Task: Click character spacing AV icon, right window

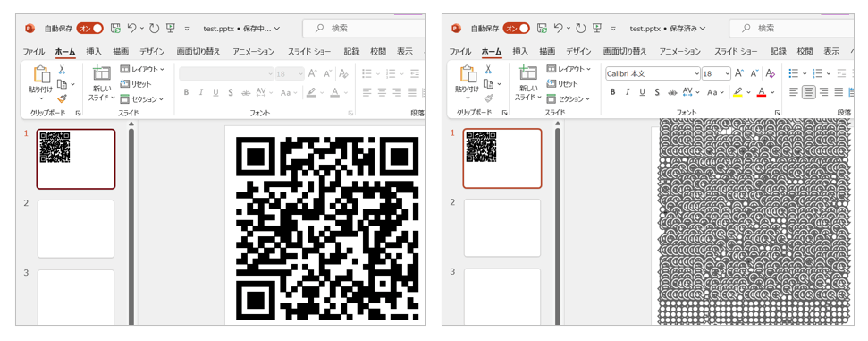Action: pos(687,91)
